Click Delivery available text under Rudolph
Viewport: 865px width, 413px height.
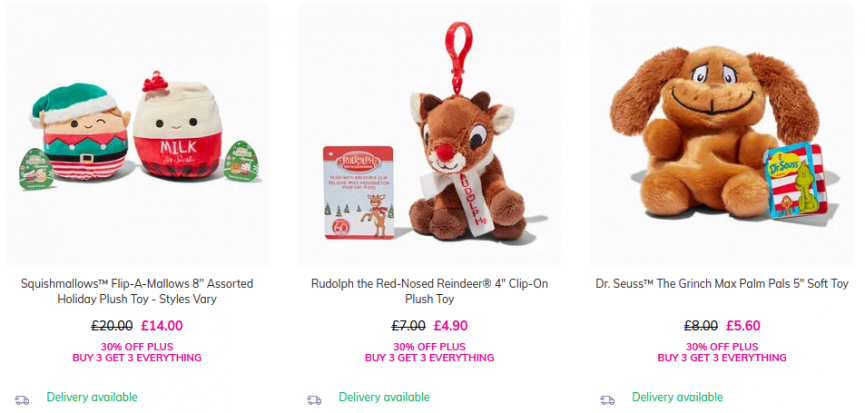(x=385, y=398)
